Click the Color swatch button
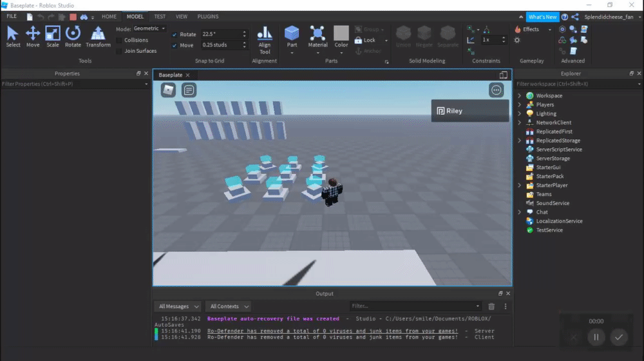644x361 pixels. 341,37
